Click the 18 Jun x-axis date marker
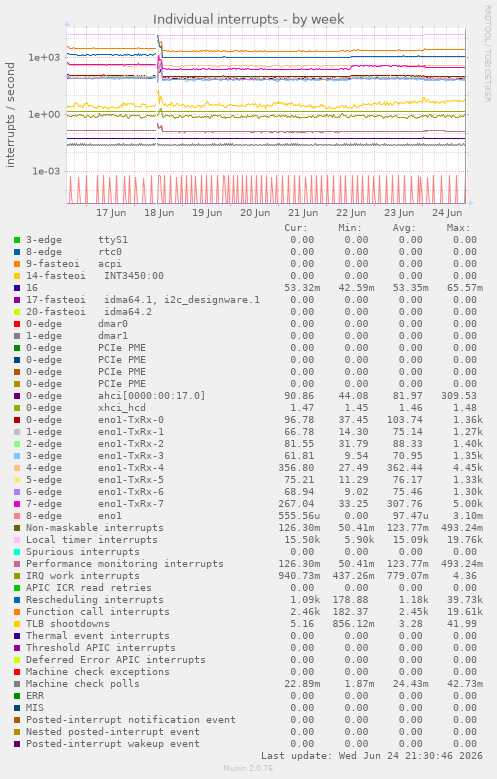Image resolution: width=497 pixels, height=779 pixels. pos(159,213)
